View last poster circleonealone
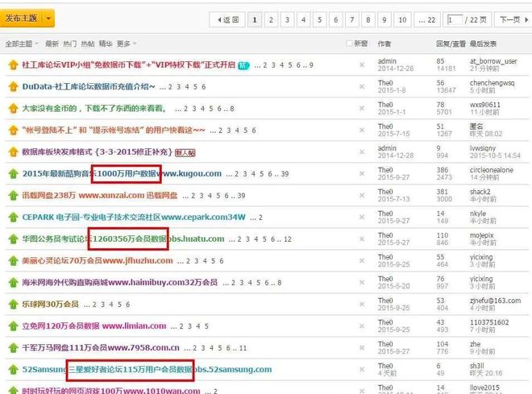 (491, 170)
